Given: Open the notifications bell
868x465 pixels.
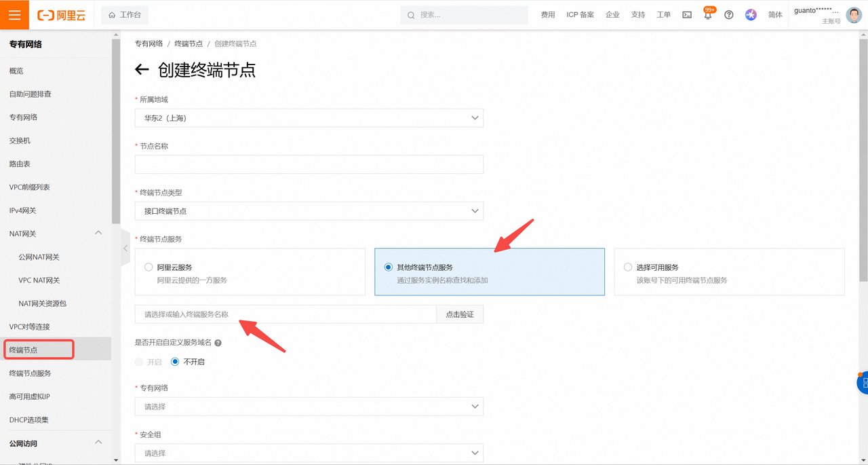Looking at the screenshot, I should [708, 15].
